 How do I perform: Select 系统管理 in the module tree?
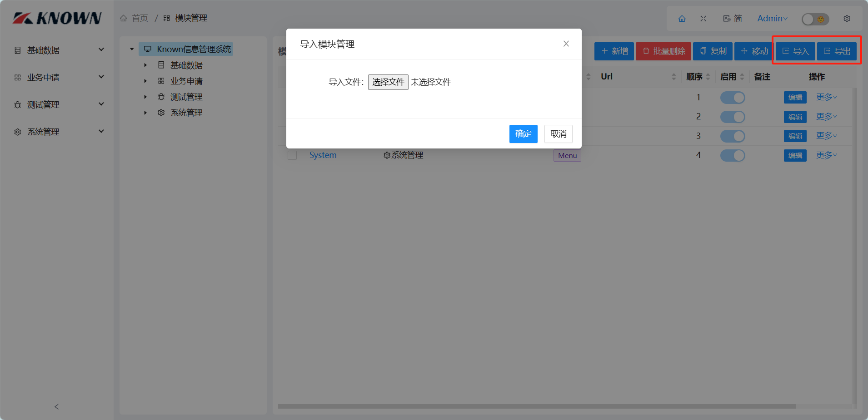186,113
